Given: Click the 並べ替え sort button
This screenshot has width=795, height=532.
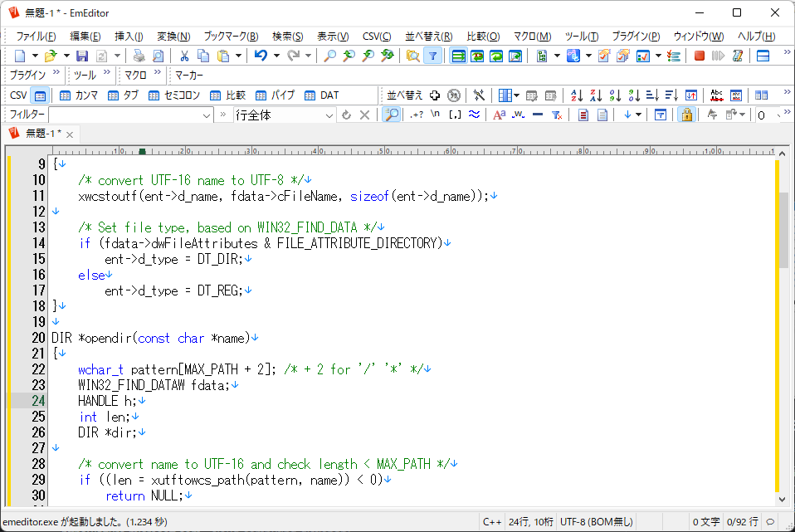Looking at the screenshot, I should (x=405, y=95).
